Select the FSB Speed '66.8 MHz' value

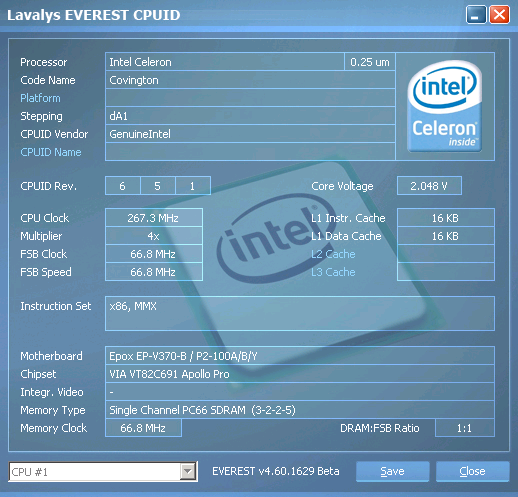(154, 272)
